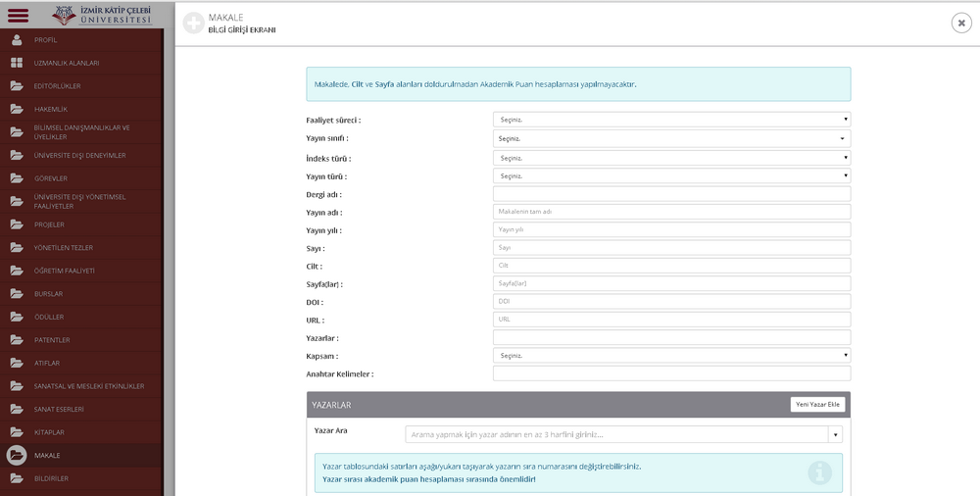Click the info icon in the author notice box

(x=819, y=472)
